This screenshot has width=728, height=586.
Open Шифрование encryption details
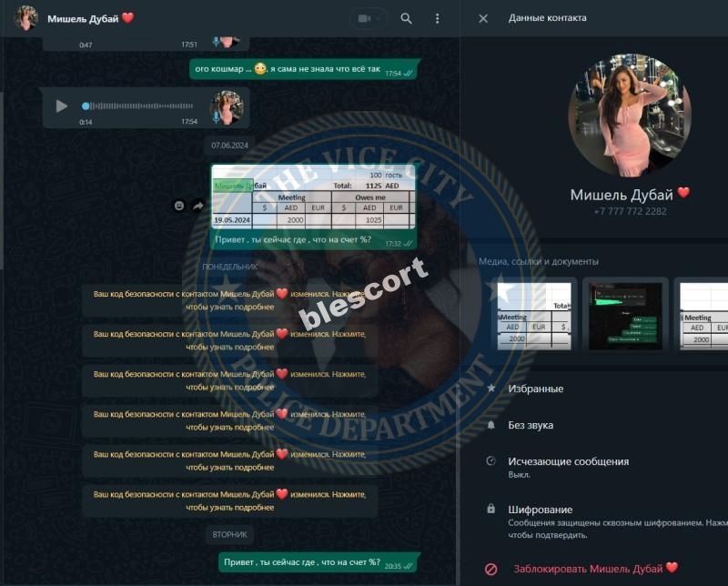pos(602,521)
